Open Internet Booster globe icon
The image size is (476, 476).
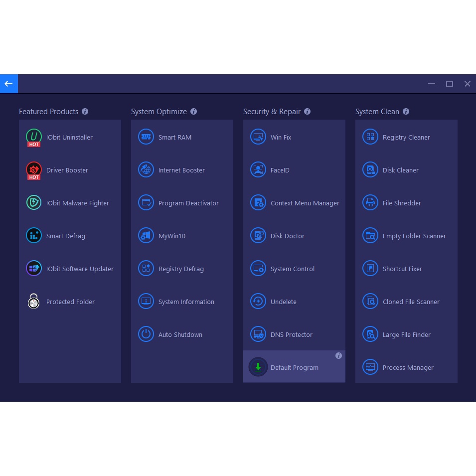146,170
